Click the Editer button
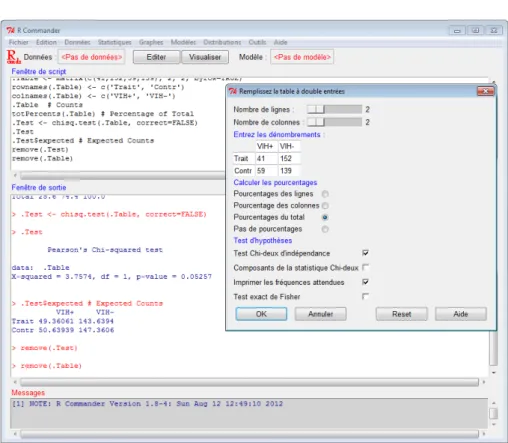 click(x=156, y=57)
